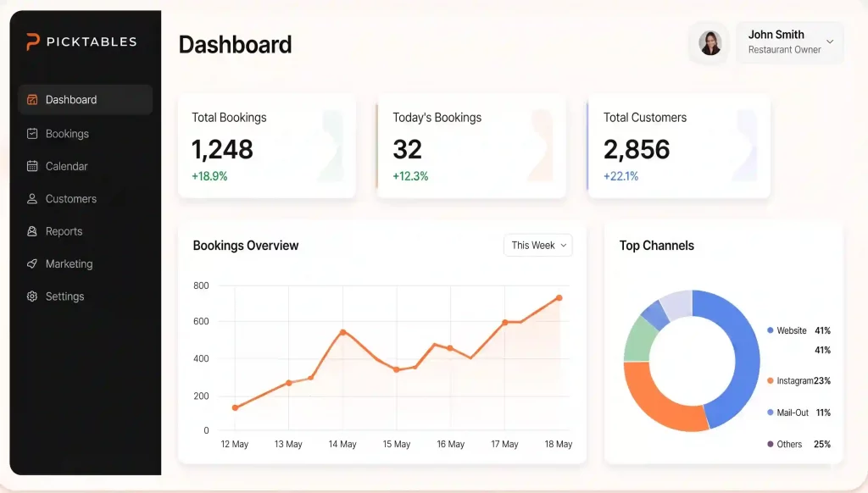868x493 pixels.
Task: Click the Total Bookings card
Action: (267, 146)
